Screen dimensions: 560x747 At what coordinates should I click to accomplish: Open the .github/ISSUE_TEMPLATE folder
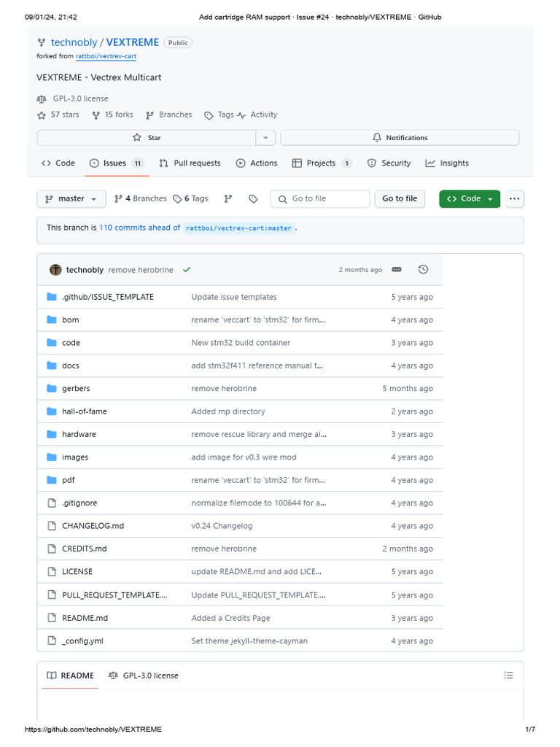[x=108, y=297]
